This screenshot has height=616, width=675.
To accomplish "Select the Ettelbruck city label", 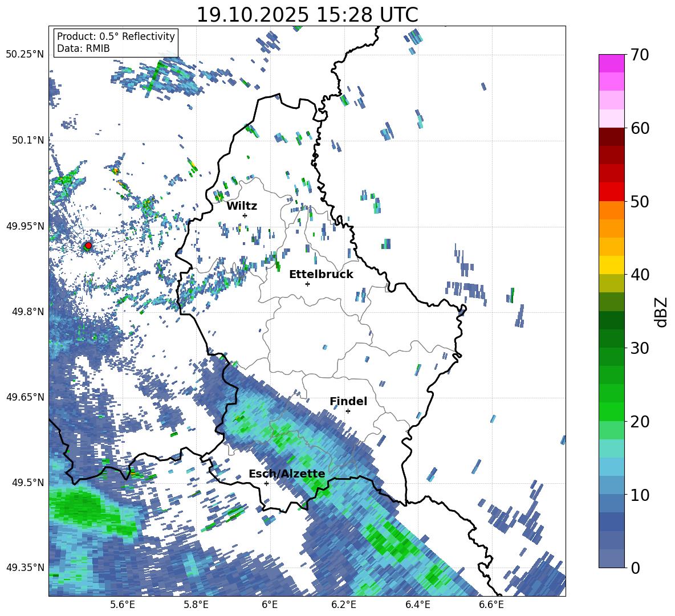I will [x=321, y=275].
